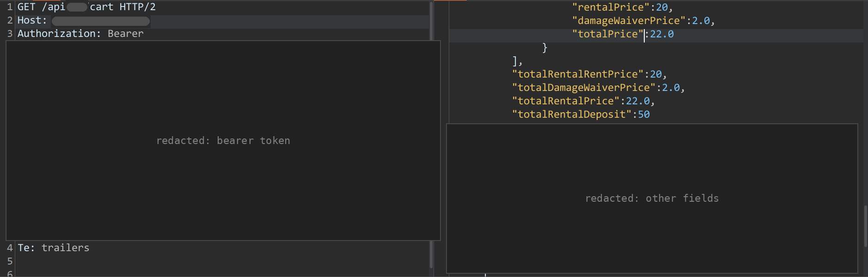Image resolution: width=868 pixels, height=277 pixels.
Task: Click the closing curly brace below "totalPrice"
Action: coord(545,48)
